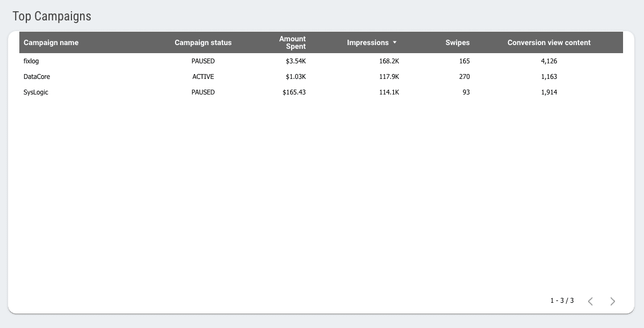The height and width of the screenshot is (328, 644).
Task: Click the 1 - 3 / 3 page indicator
Action: point(562,301)
